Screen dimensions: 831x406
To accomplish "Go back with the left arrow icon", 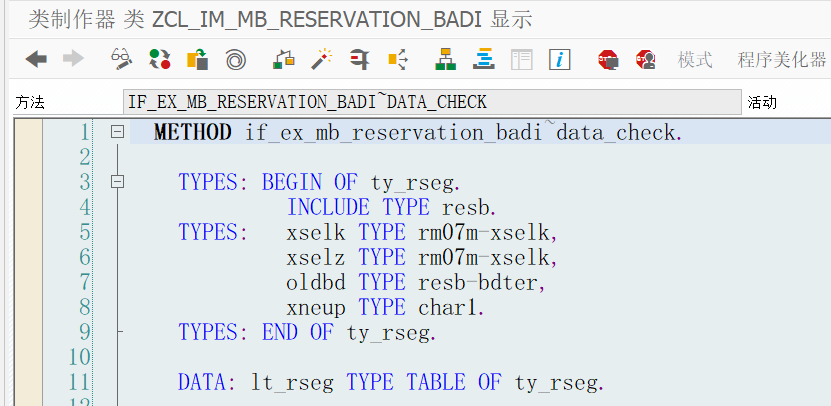I will (x=36, y=59).
